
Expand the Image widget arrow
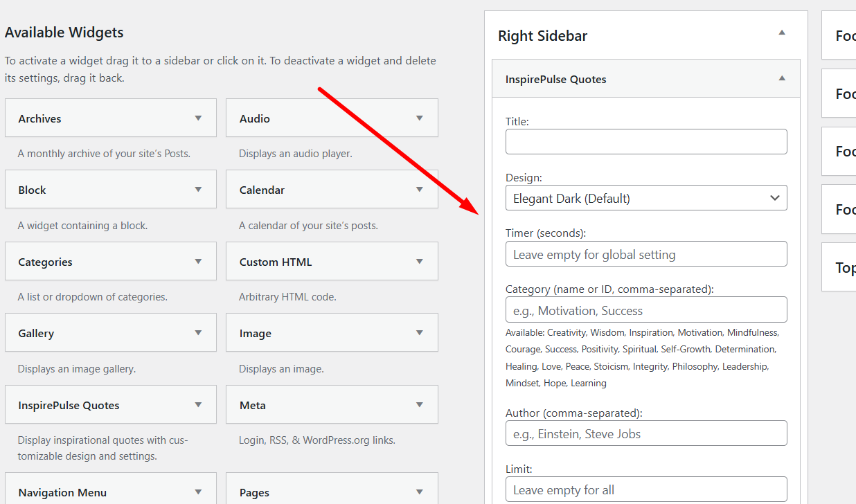(419, 333)
